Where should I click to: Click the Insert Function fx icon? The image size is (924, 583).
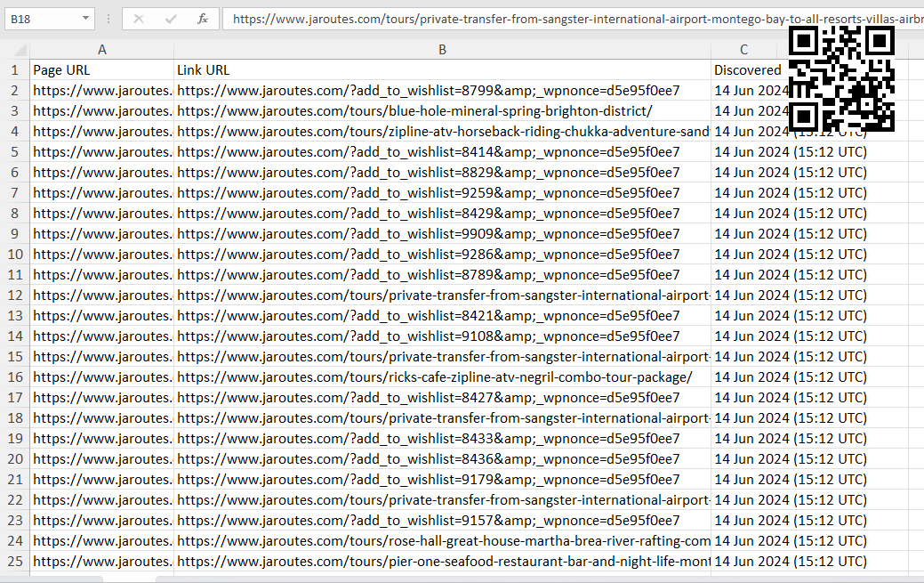pos(203,19)
